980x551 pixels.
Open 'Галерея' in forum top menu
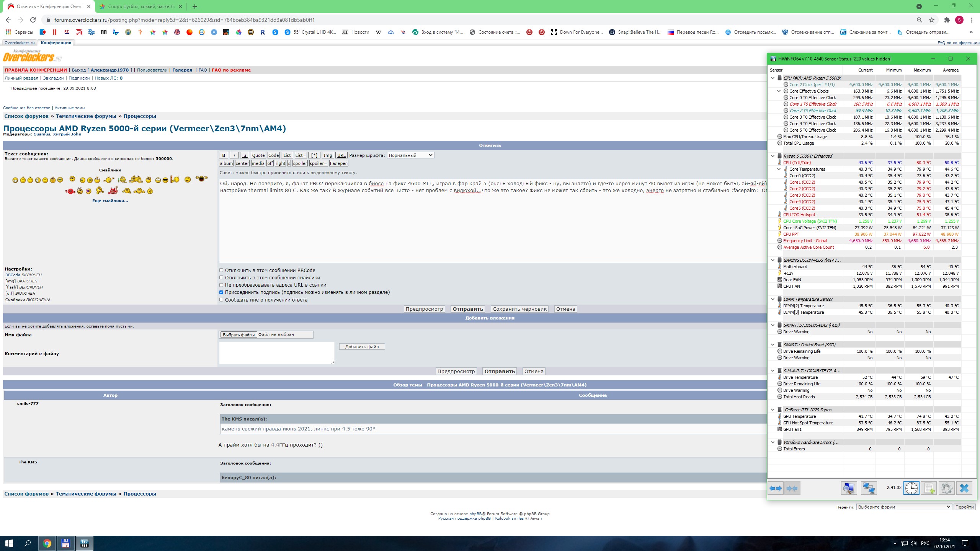click(x=182, y=70)
